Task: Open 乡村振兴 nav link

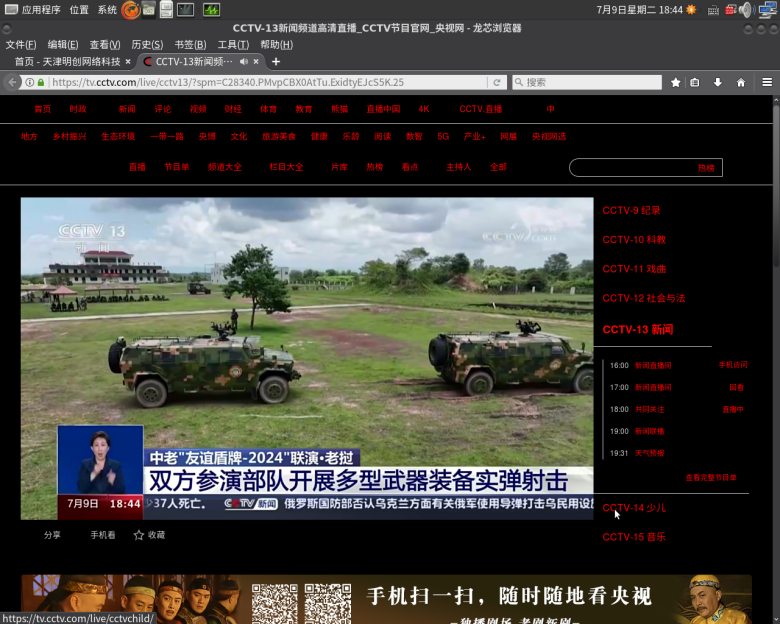Action: point(70,136)
